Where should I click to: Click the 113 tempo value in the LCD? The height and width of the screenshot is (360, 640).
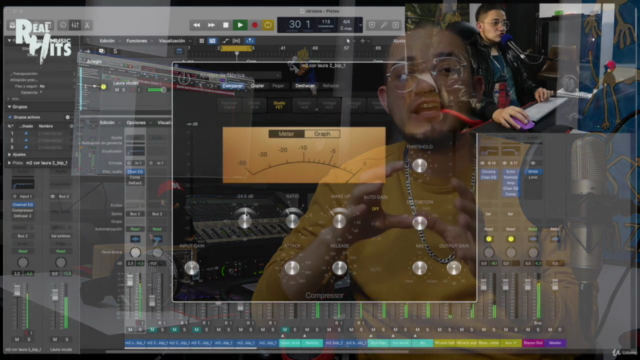point(326,22)
